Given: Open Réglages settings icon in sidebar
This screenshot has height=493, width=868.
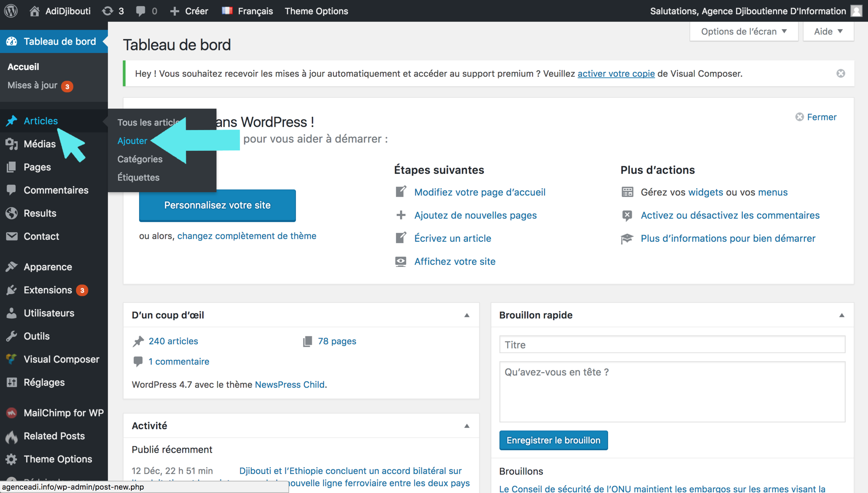Looking at the screenshot, I should pos(12,382).
